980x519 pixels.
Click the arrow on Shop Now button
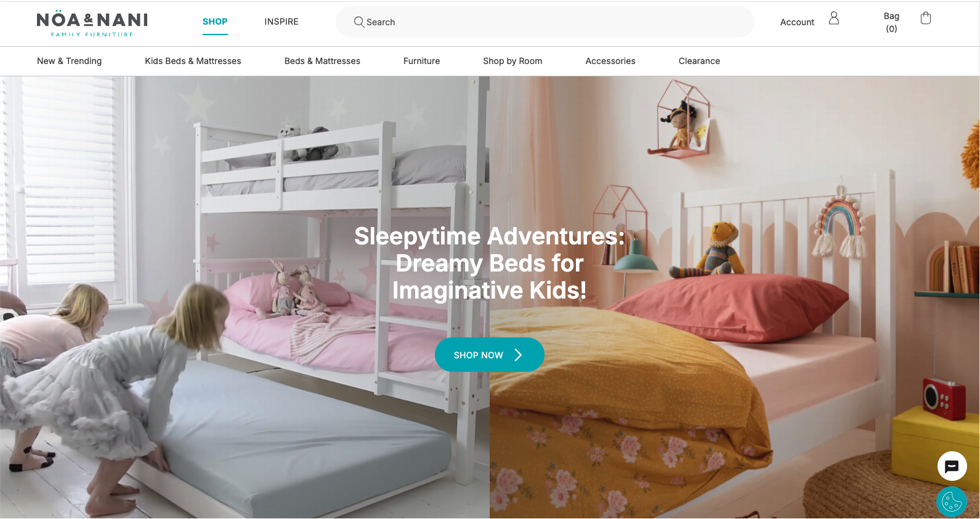518,355
